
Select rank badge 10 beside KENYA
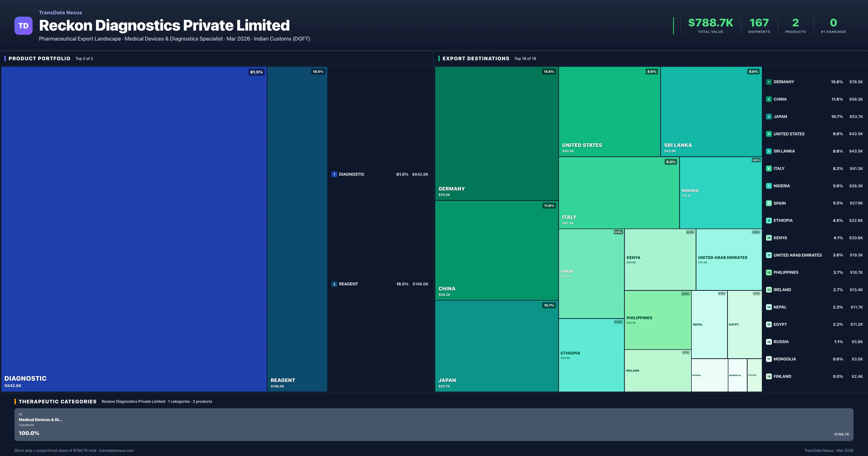[x=769, y=238]
